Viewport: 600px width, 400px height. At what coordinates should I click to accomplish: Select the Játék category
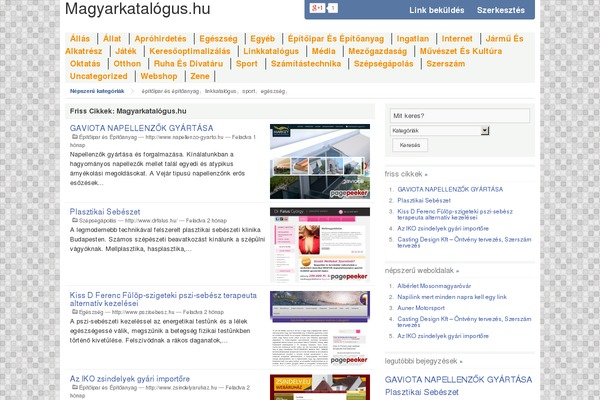[x=126, y=51]
